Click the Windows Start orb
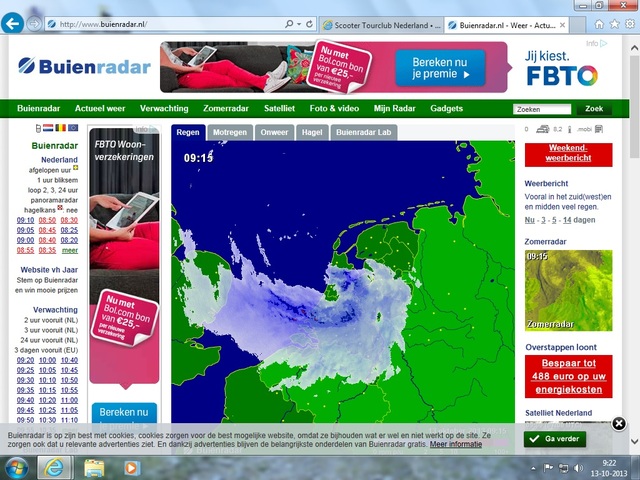 tap(16, 467)
